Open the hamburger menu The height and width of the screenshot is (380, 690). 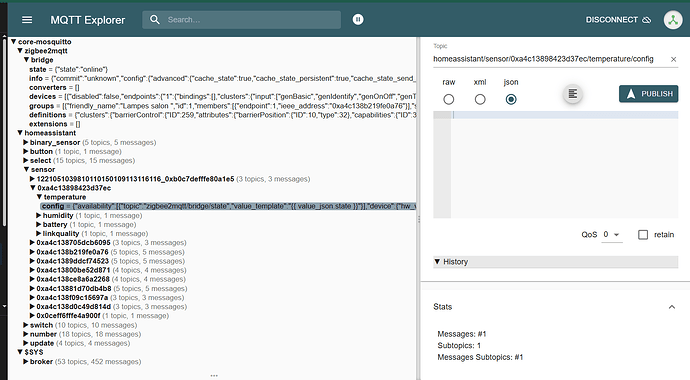click(x=27, y=20)
